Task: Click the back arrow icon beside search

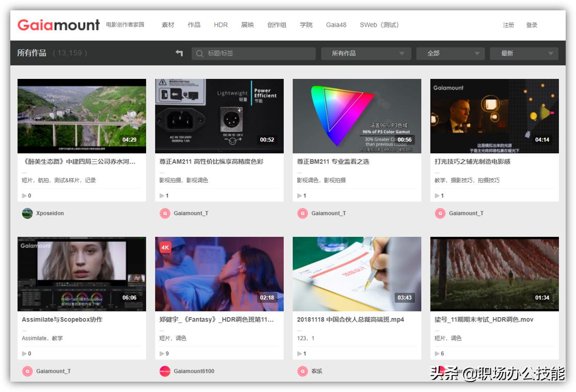Action: (179, 53)
